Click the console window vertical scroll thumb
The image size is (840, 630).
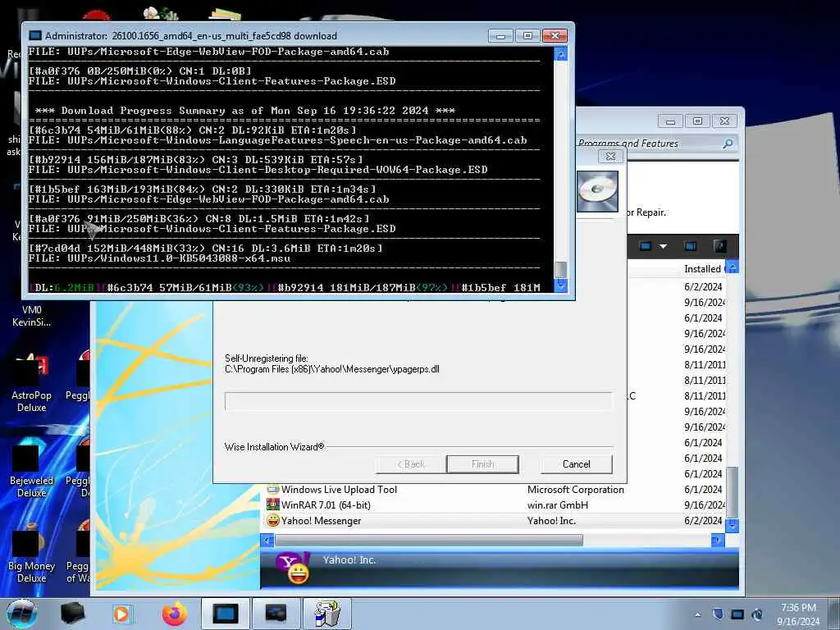pyautogui.click(x=560, y=269)
